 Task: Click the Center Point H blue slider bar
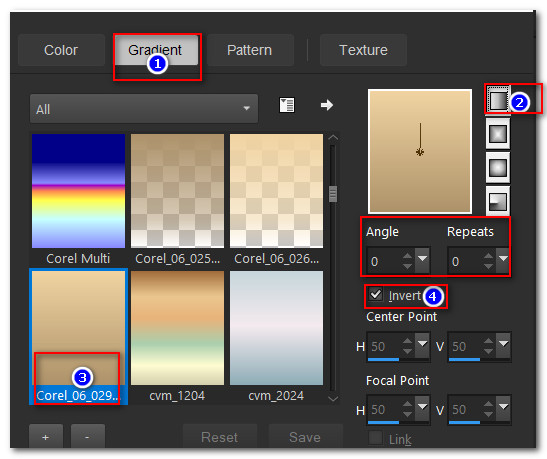tap(383, 359)
